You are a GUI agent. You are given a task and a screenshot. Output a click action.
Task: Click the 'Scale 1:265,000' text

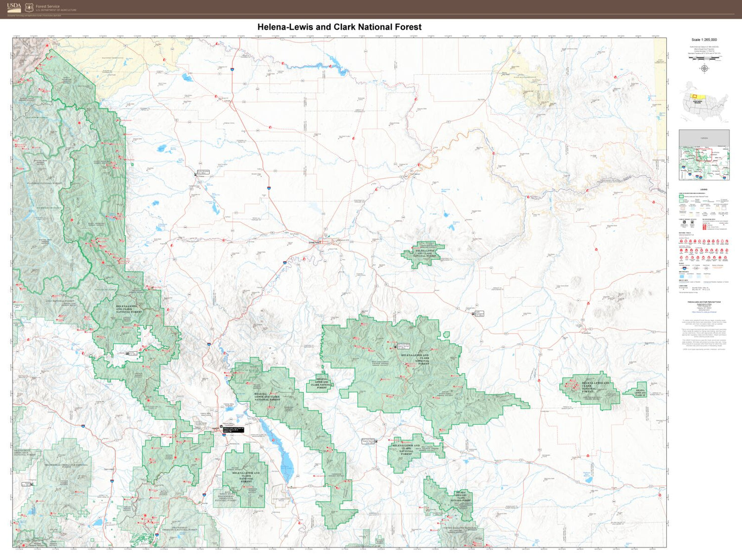pyautogui.click(x=704, y=40)
